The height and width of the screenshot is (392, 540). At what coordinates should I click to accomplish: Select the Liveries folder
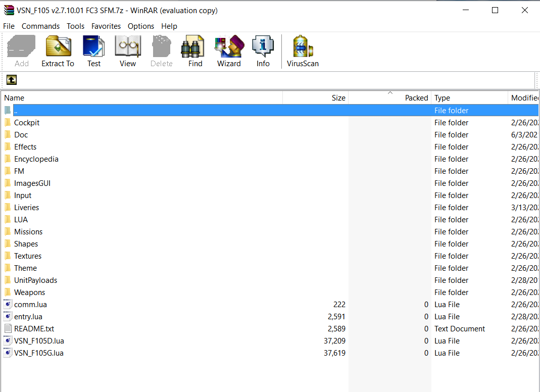(x=26, y=208)
